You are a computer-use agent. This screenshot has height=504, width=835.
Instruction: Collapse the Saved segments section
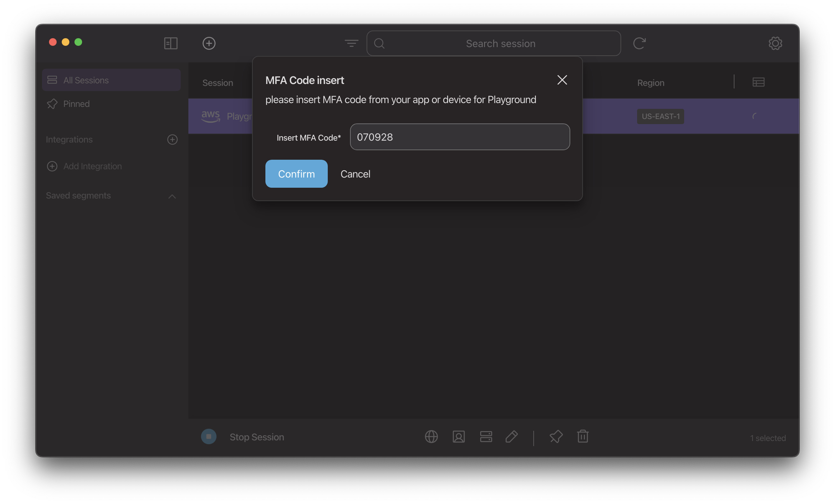(172, 197)
